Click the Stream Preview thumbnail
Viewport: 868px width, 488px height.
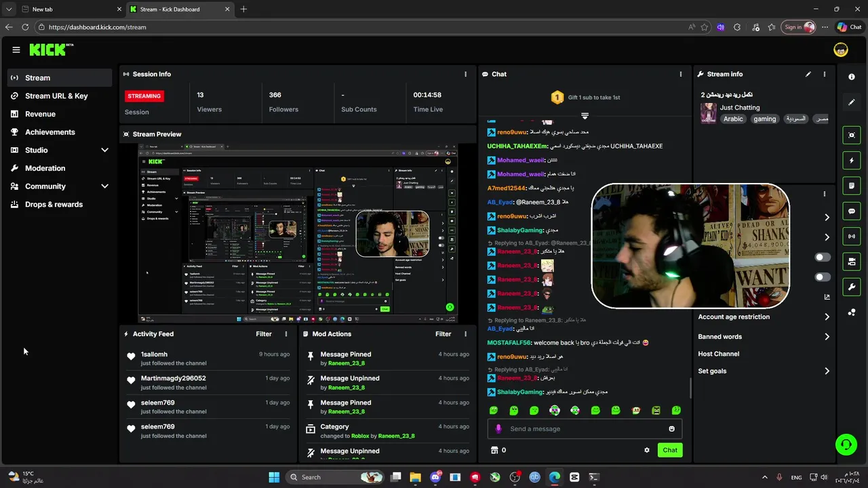[x=298, y=233]
